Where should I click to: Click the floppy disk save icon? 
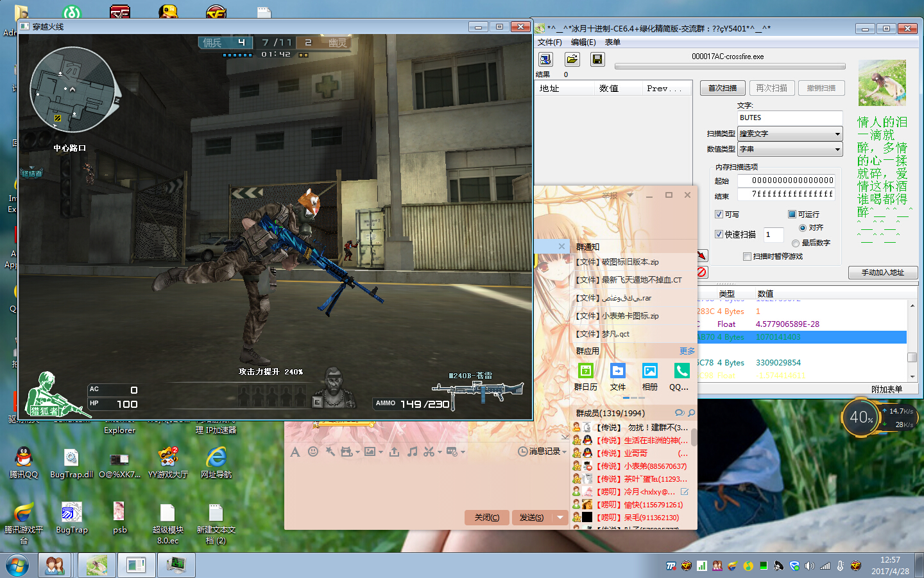pyautogui.click(x=597, y=59)
